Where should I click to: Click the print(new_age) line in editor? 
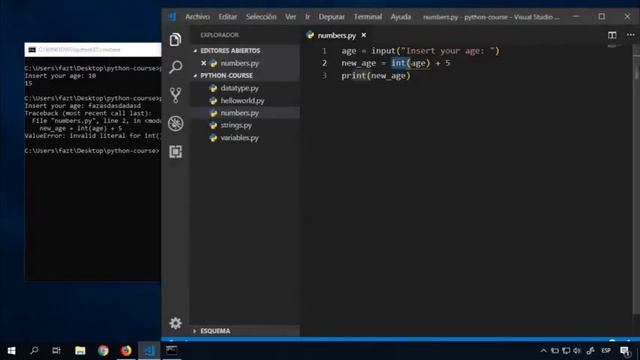tap(376, 76)
